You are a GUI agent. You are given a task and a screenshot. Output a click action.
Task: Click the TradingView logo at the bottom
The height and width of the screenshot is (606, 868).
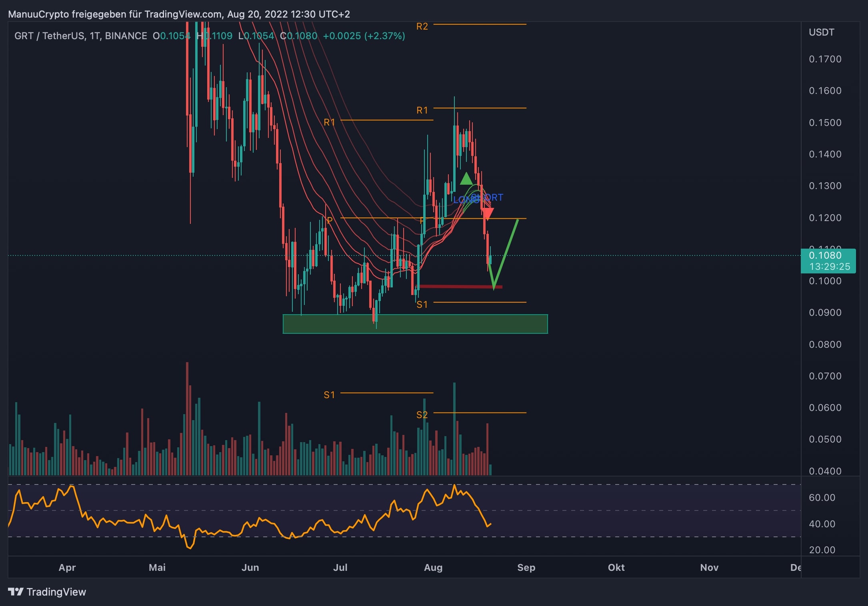(x=47, y=592)
